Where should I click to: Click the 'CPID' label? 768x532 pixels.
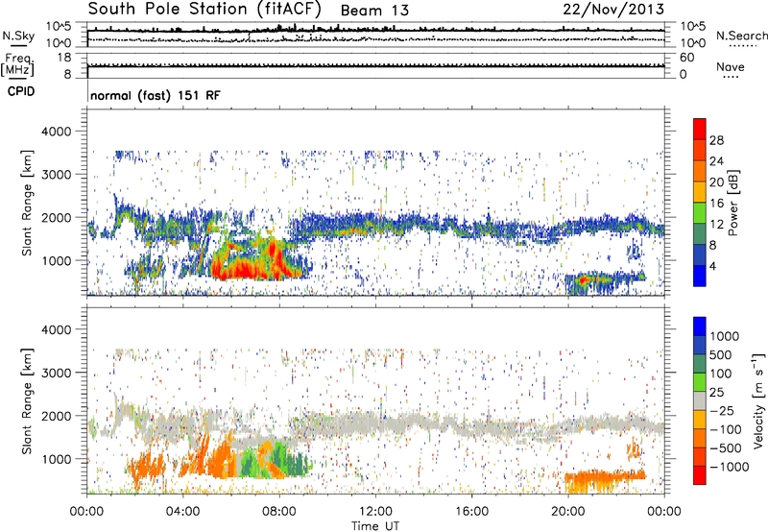point(21,91)
